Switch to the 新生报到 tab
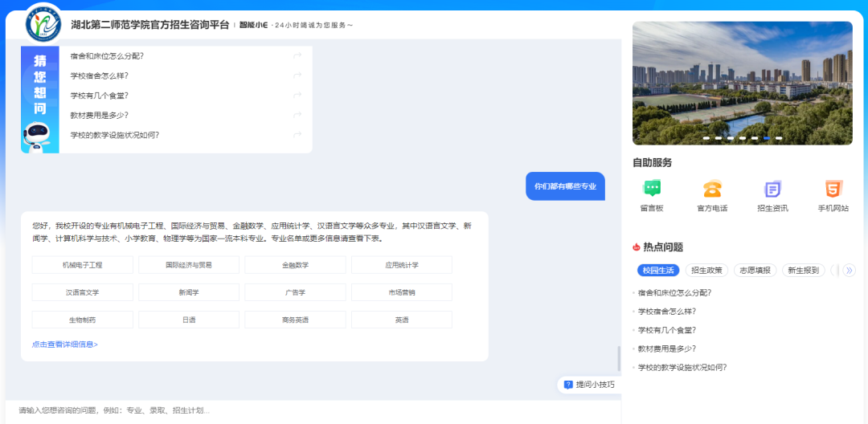Image resolution: width=868 pixels, height=424 pixels. tap(804, 271)
